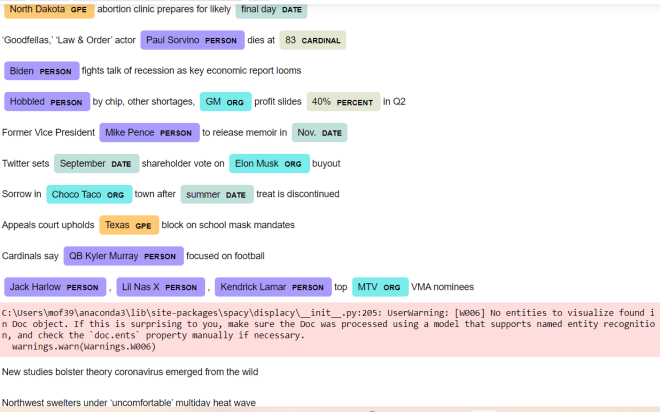
Task: Click the 'Elon Musk' ORG entity
Action: pyautogui.click(x=269, y=163)
